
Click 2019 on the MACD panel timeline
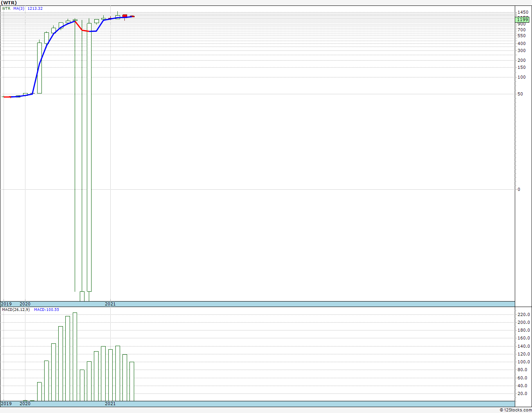(6, 404)
